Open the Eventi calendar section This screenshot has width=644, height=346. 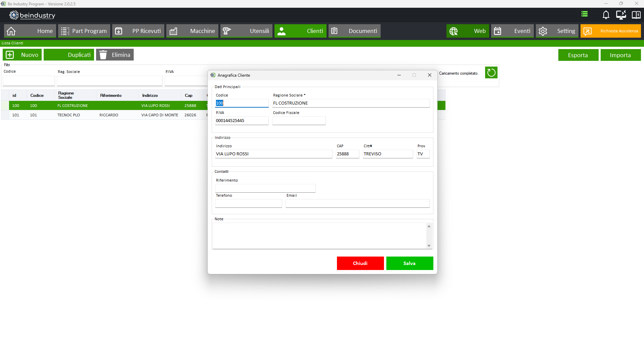point(512,31)
